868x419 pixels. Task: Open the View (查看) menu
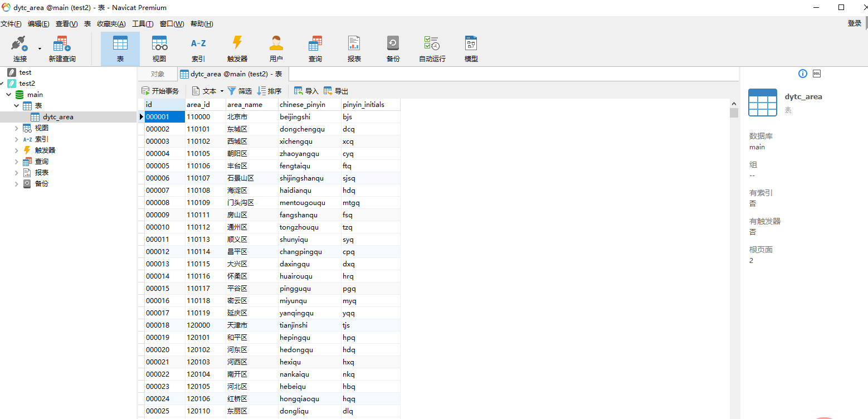click(67, 24)
